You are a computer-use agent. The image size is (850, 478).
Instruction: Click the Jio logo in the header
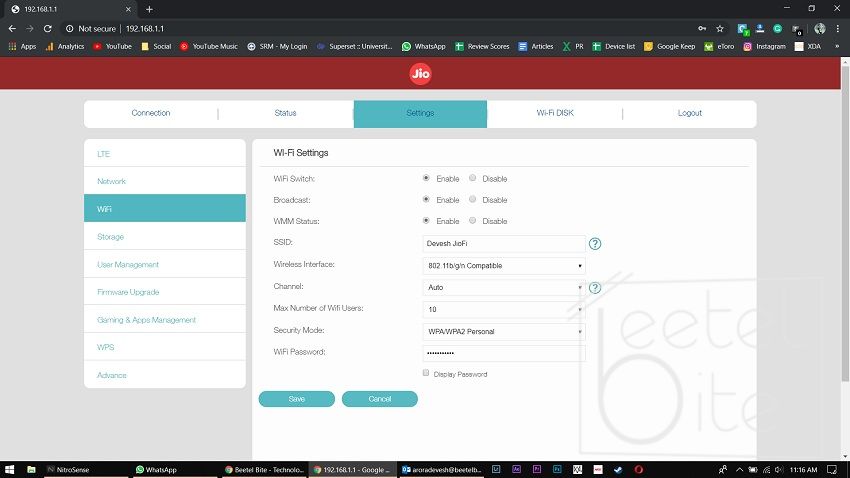[420, 74]
